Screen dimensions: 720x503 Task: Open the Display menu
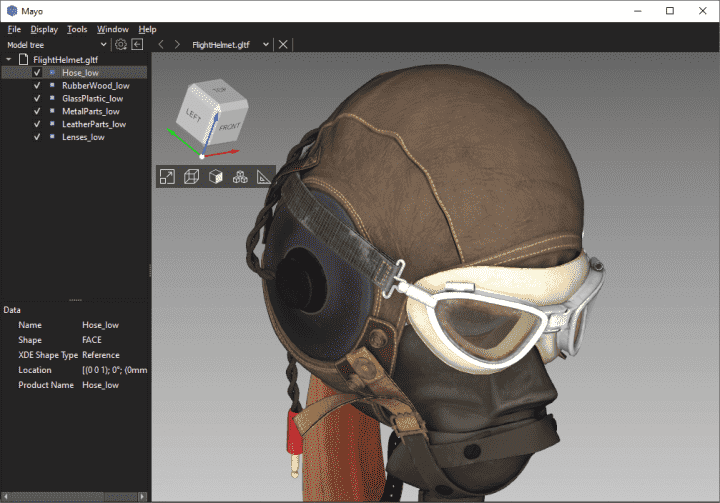[x=44, y=29]
